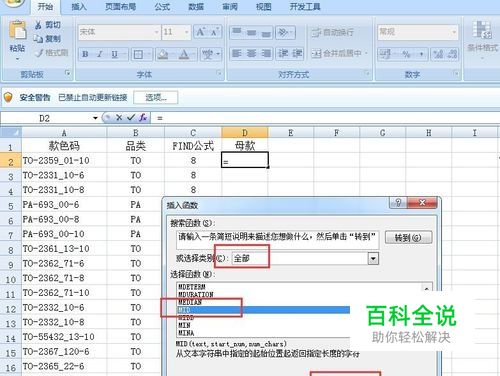Image resolution: width=500 pixels, height=376 pixels.
Task: Switch to the 开始 (Home) tab
Action: tap(45, 7)
